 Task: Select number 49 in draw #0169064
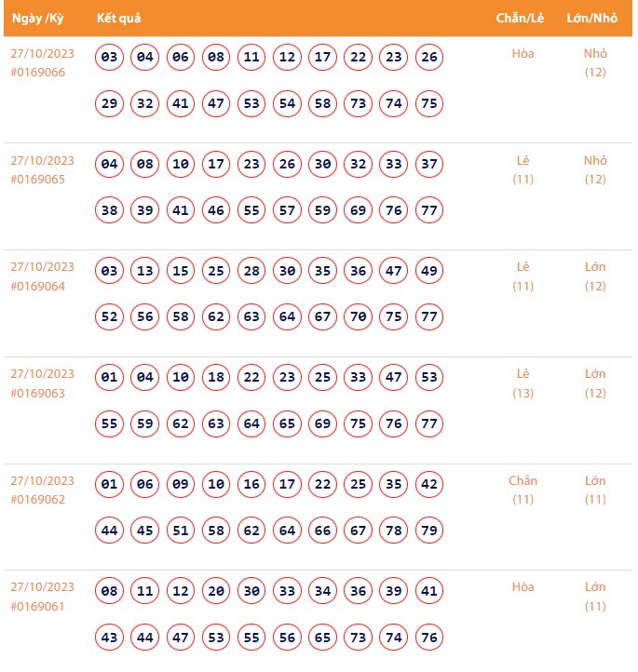click(429, 271)
